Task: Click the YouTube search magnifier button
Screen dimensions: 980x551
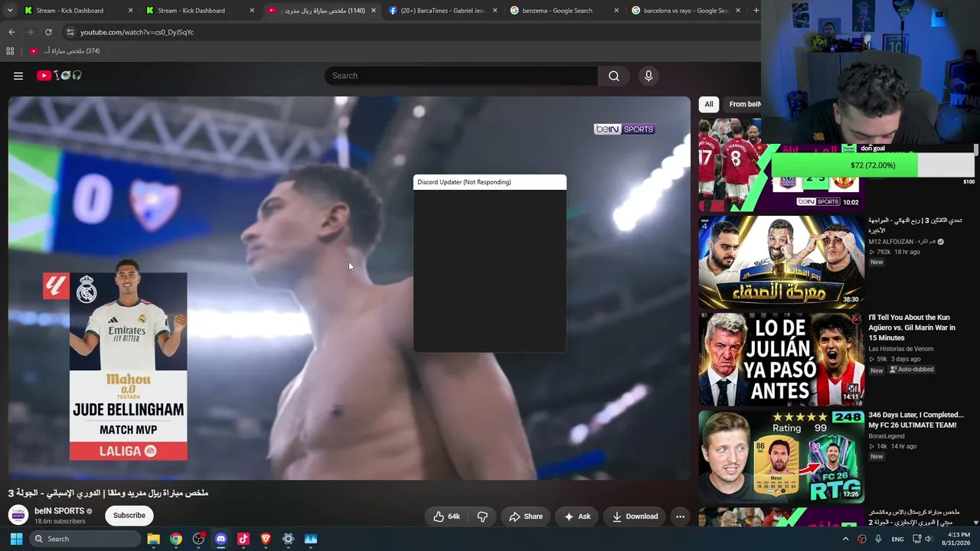Action: [x=614, y=76]
